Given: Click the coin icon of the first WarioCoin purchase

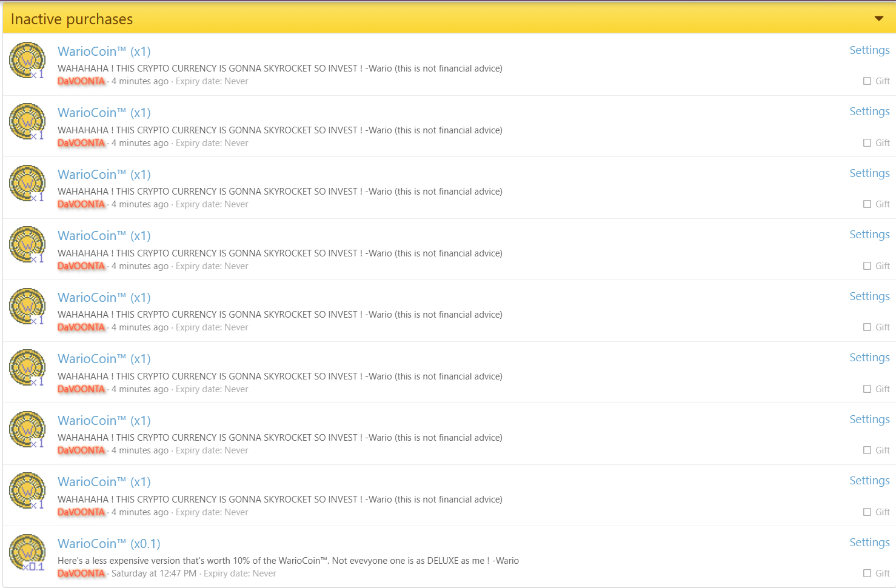Looking at the screenshot, I should [27, 60].
